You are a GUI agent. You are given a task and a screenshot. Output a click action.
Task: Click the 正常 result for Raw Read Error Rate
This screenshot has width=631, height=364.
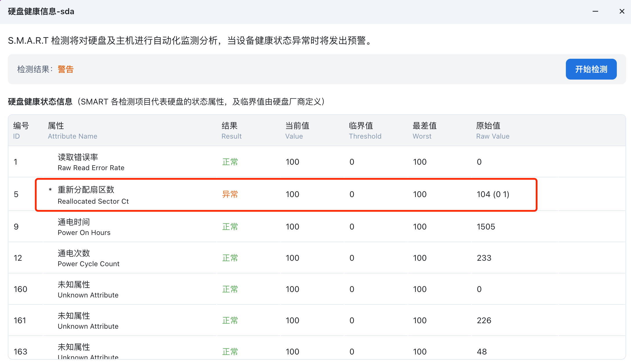[230, 162]
